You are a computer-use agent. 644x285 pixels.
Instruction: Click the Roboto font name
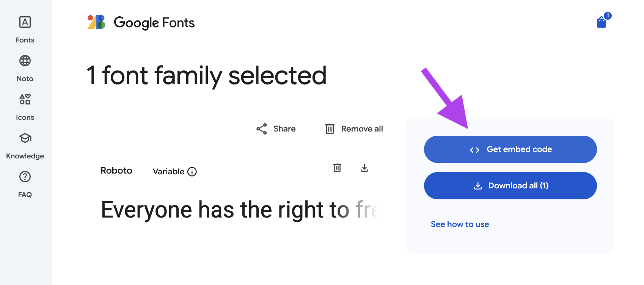point(116,171)
